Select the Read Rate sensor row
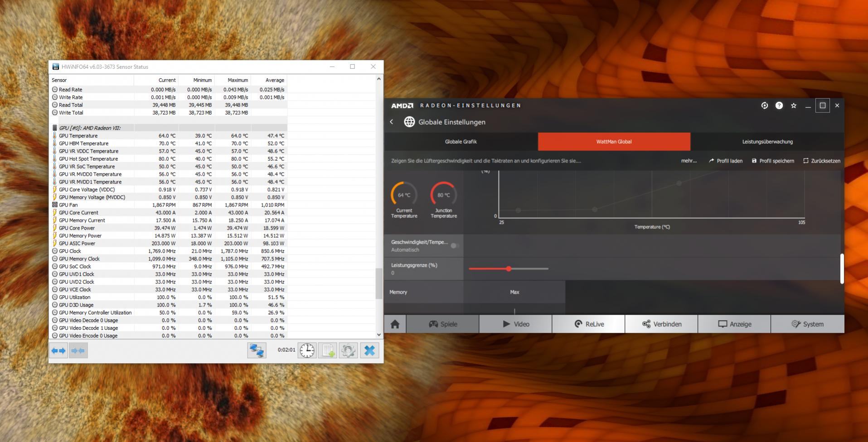The image size is (868, 442). pyautogui.click(x=168, y=89)
